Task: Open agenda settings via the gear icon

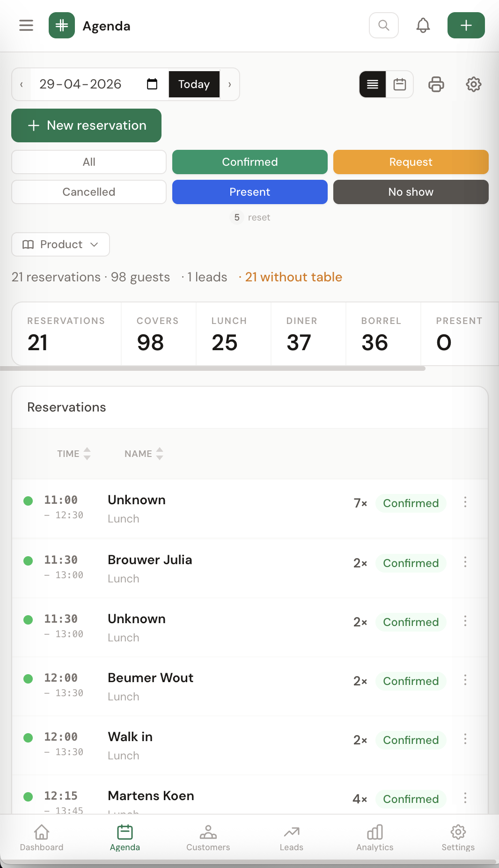Action: coord(473,84)
